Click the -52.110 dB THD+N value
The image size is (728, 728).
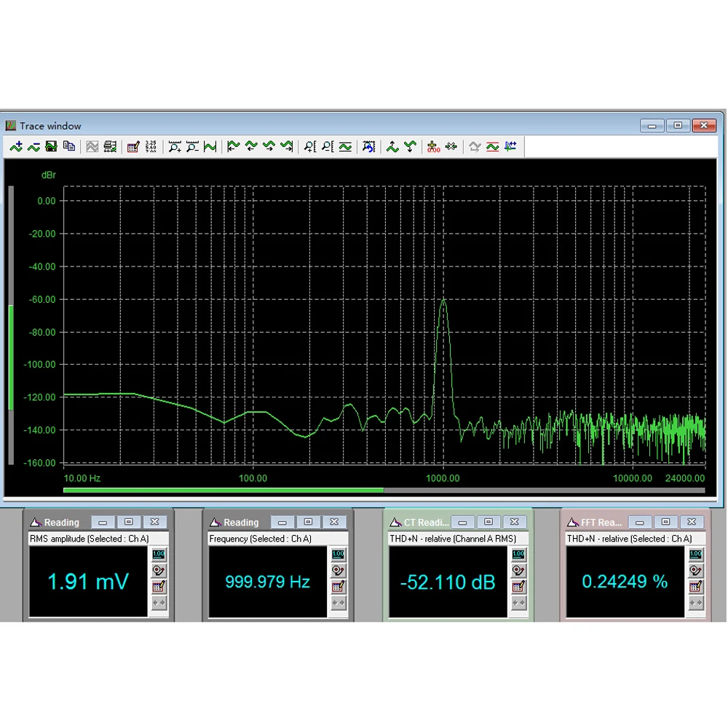(448, 582)
